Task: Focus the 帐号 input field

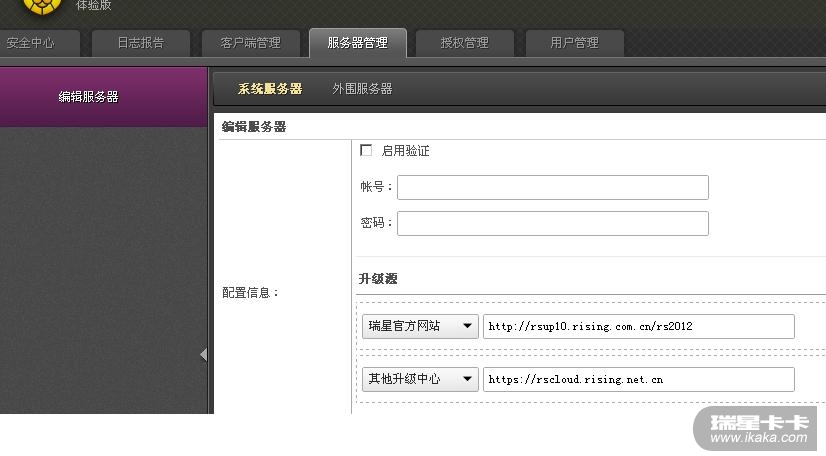Action: (x=553, y=187)
